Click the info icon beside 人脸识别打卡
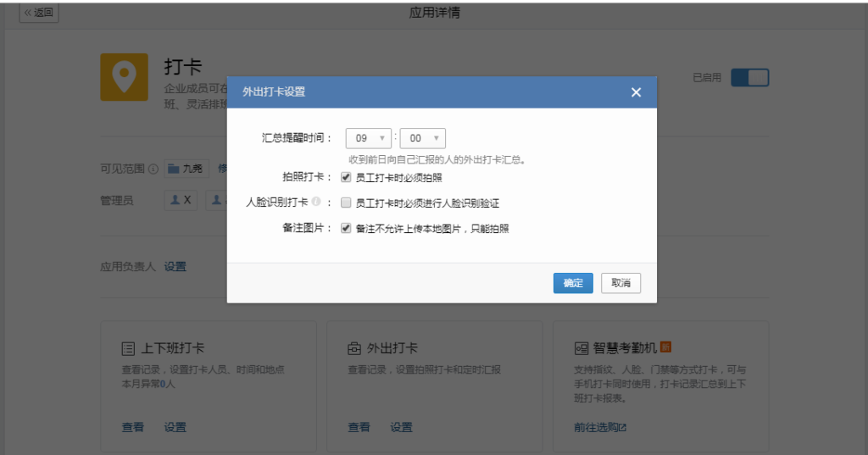868x455 pixels. click(x=316, y=202)
